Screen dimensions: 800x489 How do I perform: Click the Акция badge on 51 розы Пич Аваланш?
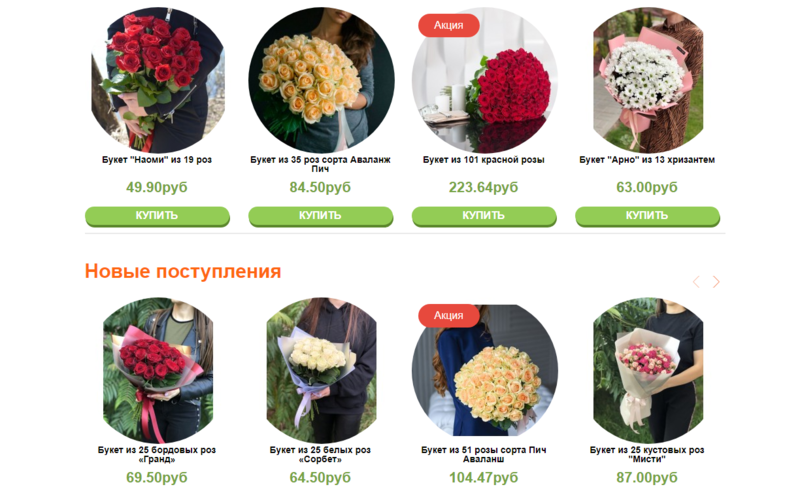pyautogui.click(x=448, y=315)
